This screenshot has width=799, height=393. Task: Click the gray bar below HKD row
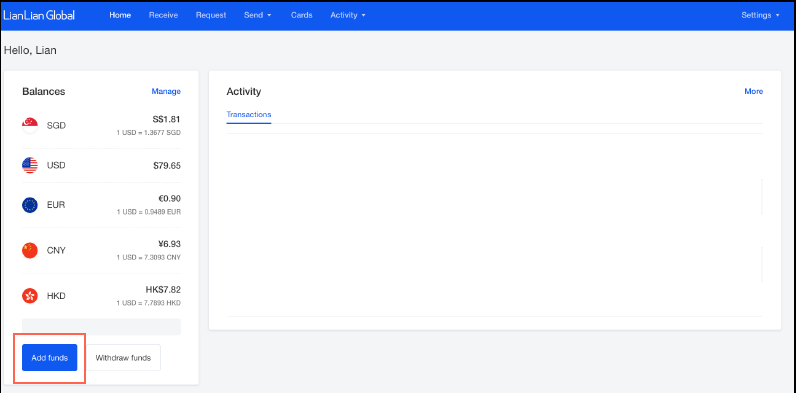[x=101, y=327]
